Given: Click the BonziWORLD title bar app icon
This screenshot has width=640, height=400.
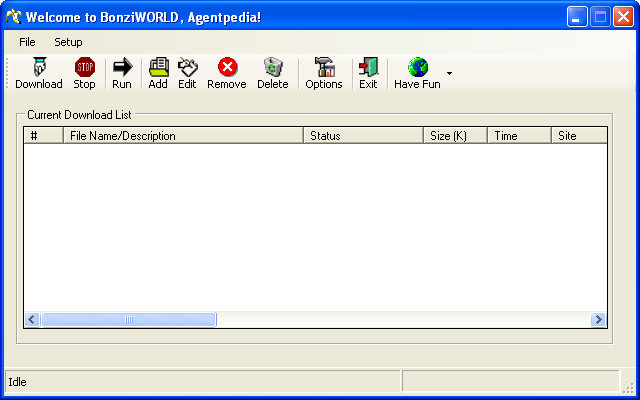Looking at the screenshot, I should [x=13, y=17].
